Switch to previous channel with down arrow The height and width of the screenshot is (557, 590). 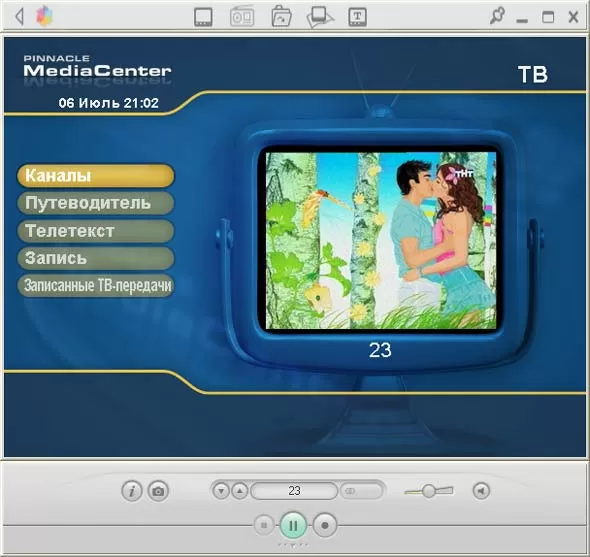[x=221, y=491]
